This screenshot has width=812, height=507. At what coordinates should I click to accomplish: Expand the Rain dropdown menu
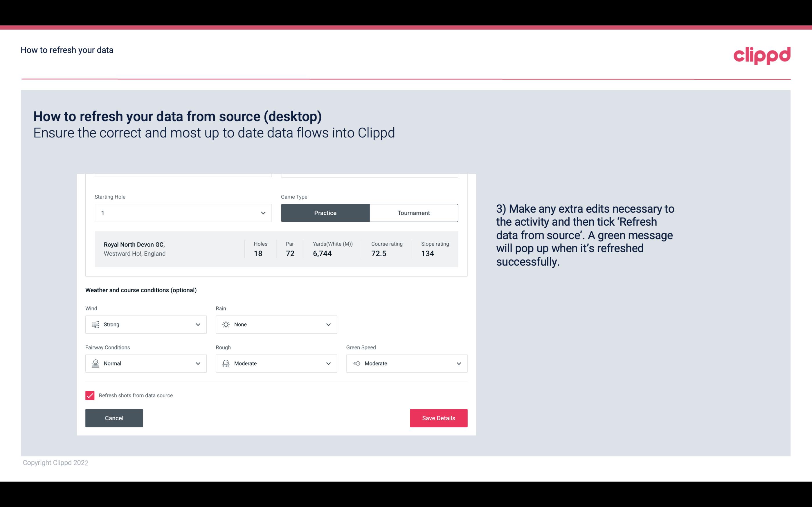[x=328, y=324]
